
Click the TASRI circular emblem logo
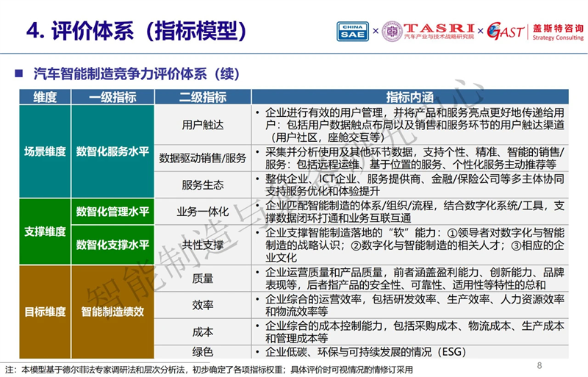point(392,31)
